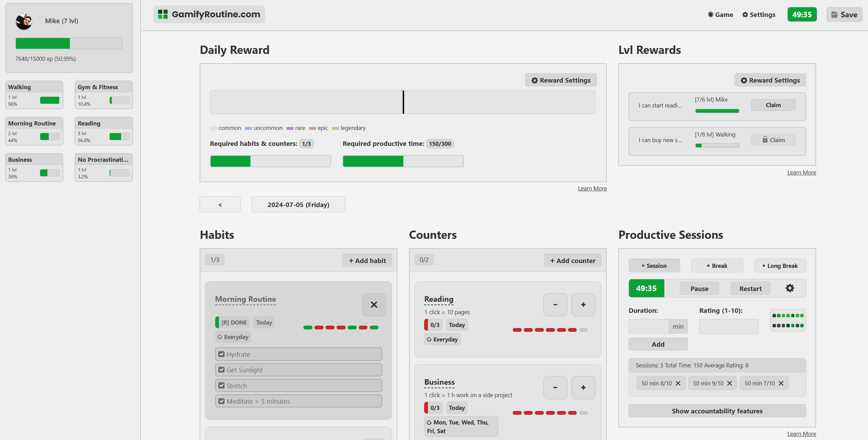Open the Business skill card

click(x=34, y=167)
